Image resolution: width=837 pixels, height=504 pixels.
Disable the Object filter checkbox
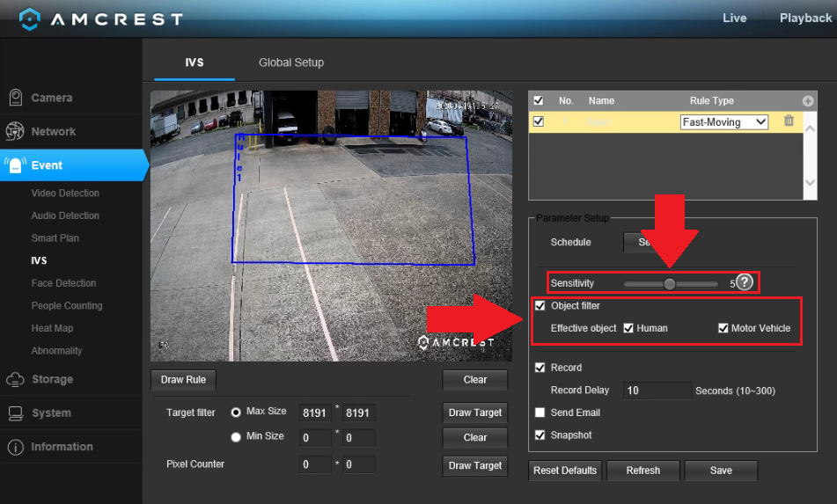coord(540,305)
